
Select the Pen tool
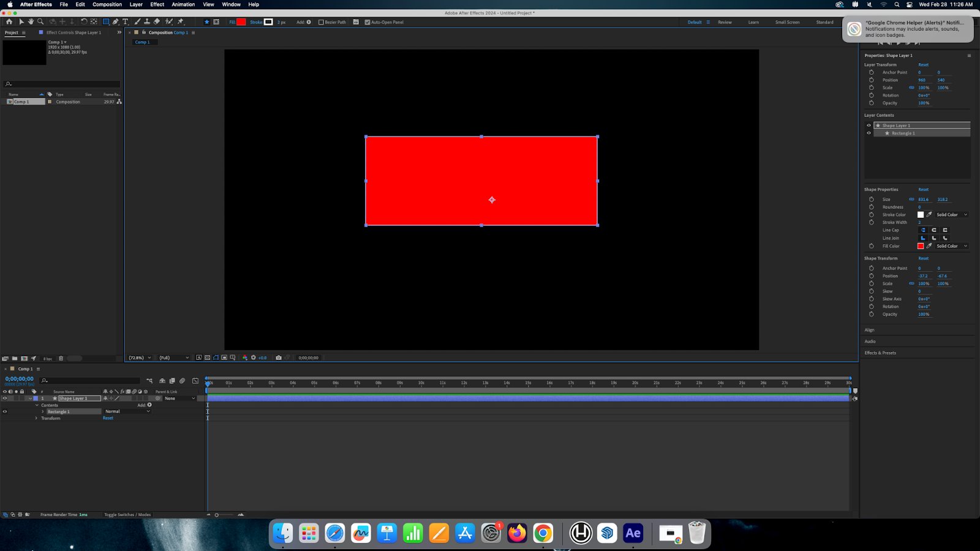(x=115, y=21)
